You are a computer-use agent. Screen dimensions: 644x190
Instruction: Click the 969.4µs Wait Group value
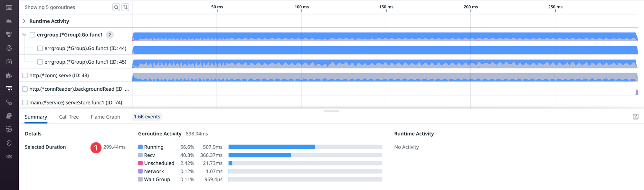click(213, 179)
